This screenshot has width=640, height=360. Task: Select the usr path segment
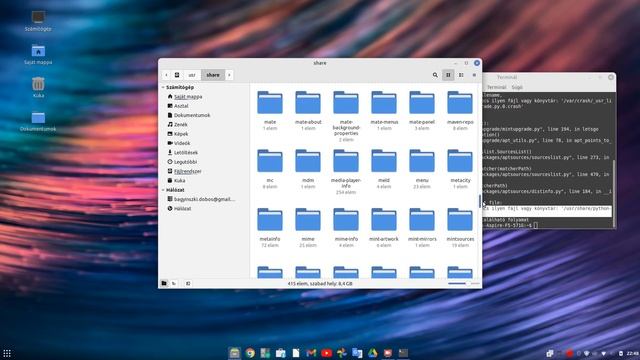(192, 75)
